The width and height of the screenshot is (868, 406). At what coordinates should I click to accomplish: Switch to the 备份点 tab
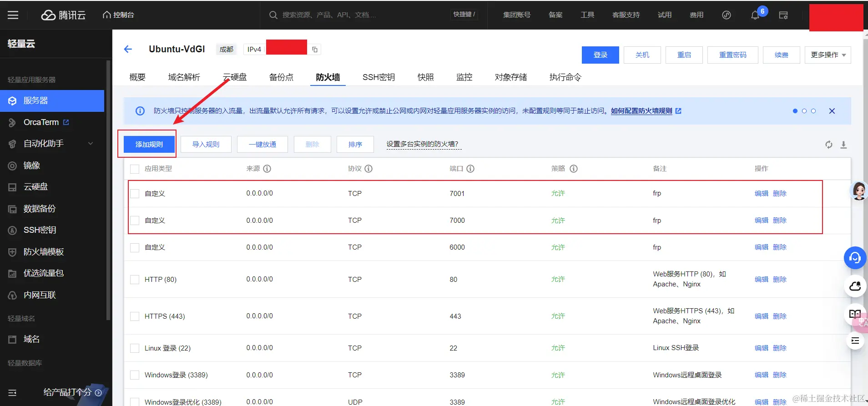coord(281,77)
